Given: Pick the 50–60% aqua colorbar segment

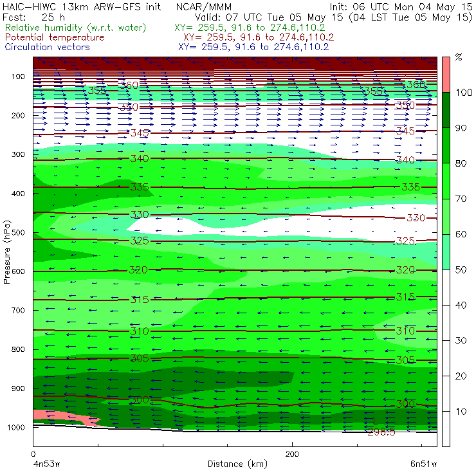Looking at the screenshot, I should tap(446, 252).
